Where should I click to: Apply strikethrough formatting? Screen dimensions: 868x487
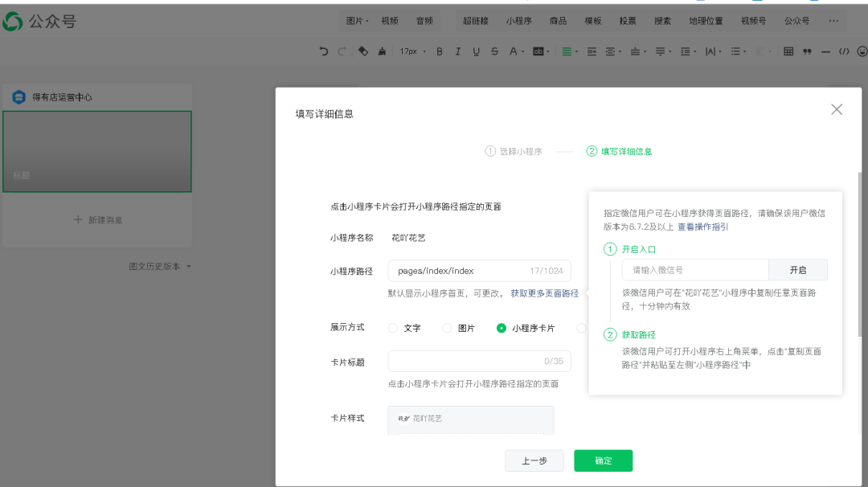(x=494, y=51)
